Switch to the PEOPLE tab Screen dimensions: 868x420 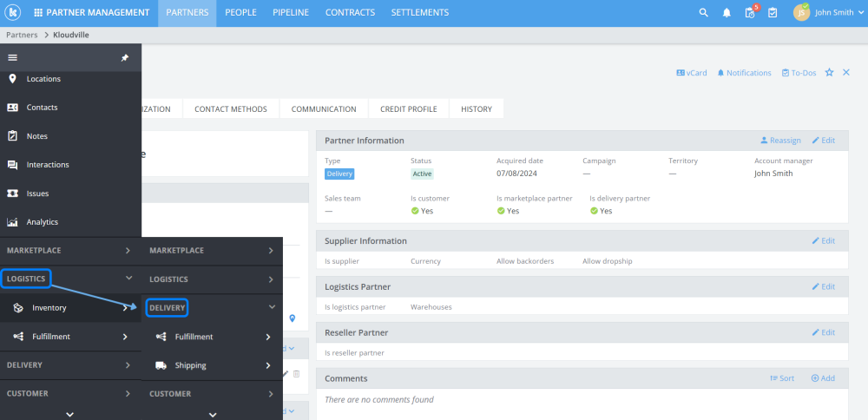[x=240, y=13]
